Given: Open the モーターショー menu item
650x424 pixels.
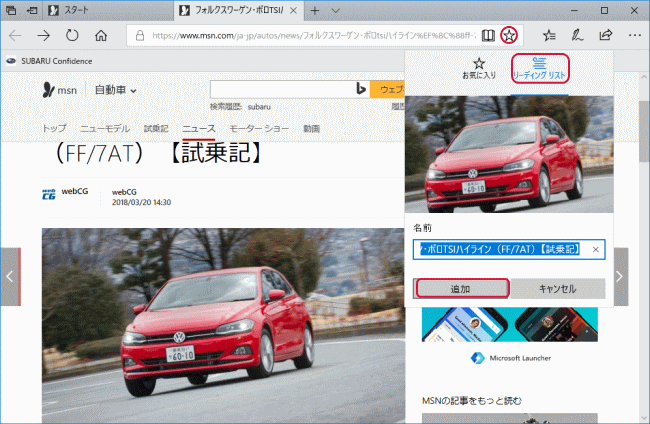Looking at the screenshot, I should click(x=259, y=129).
